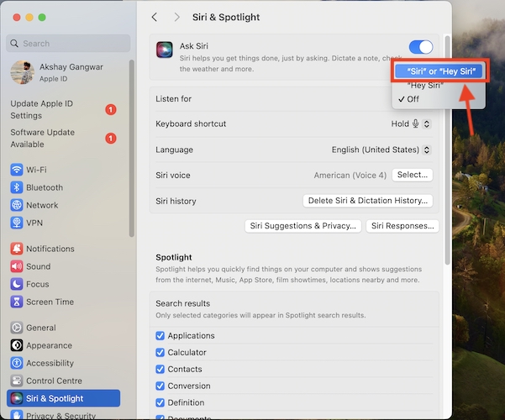Click the Update Apple ID red badge
Screen dimensions: 505x420
click(110, 109)
